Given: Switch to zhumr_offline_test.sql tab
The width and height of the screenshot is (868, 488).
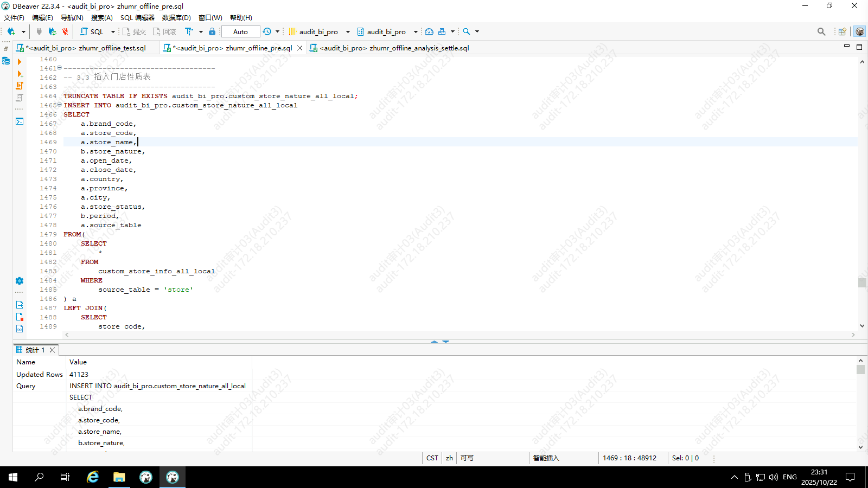Looking at the screenshot, I should click(x=86, y=48).
